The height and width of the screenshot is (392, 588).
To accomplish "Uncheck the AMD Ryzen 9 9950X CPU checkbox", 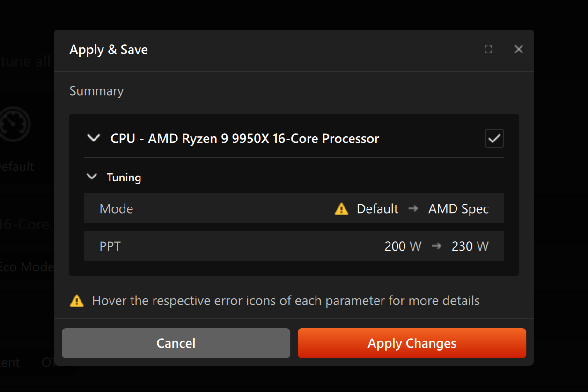I will pyautogui.click(x=494, y=138).
